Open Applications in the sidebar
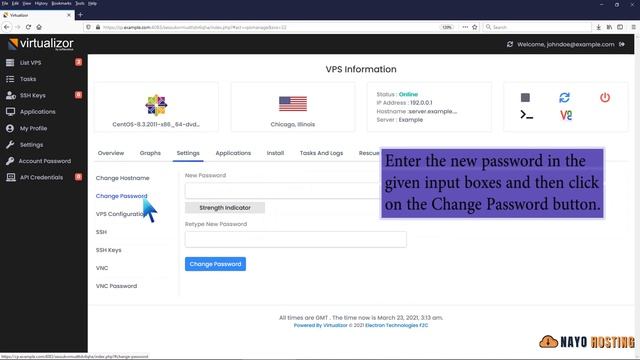The width and height of the screenshot is (640, 360). coord(38,112)
